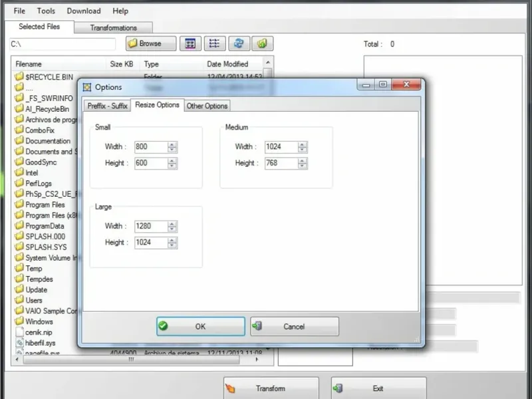532x399 pixels.
Task: Increase Small width with up arrow
Action: pyautogui.click(x=172, y=144)
